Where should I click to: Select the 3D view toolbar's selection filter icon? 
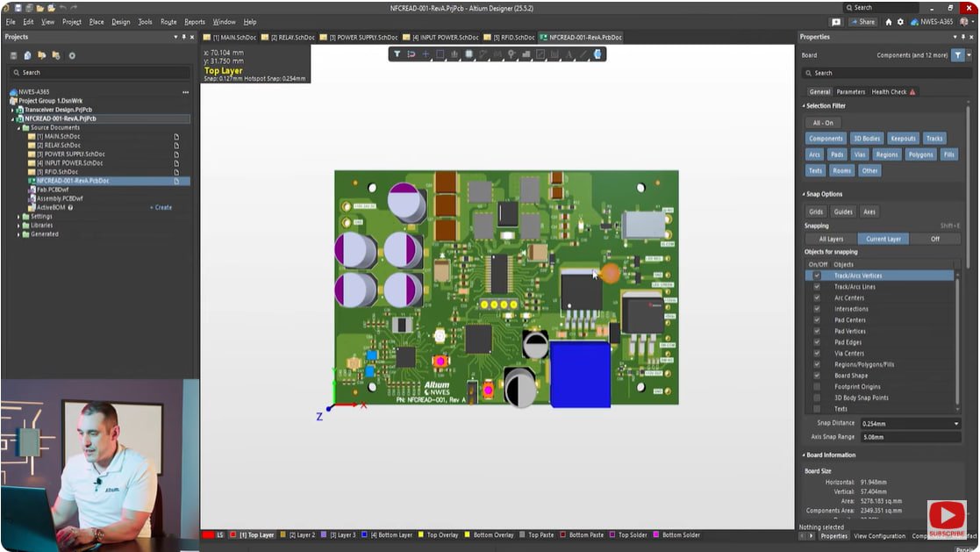(x=397, y=54)
